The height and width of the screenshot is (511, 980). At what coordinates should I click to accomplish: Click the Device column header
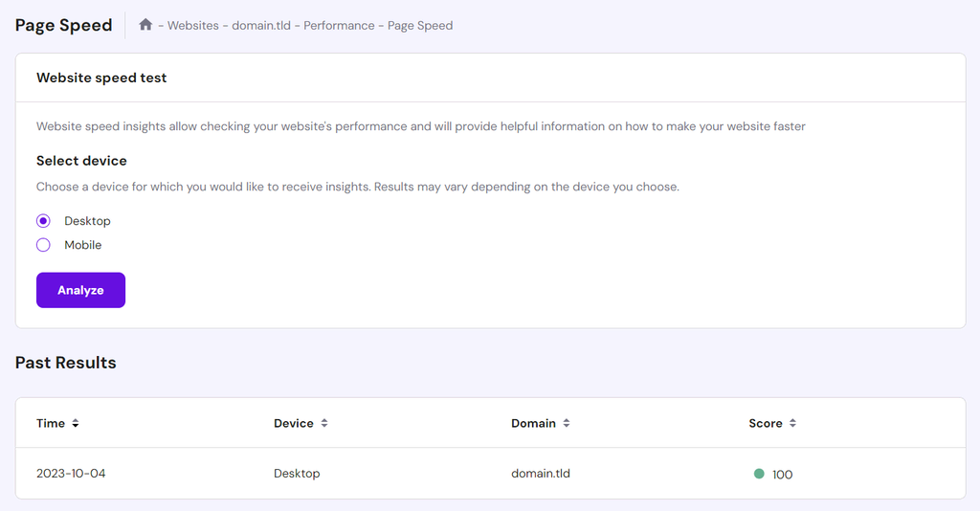point(294,423)
